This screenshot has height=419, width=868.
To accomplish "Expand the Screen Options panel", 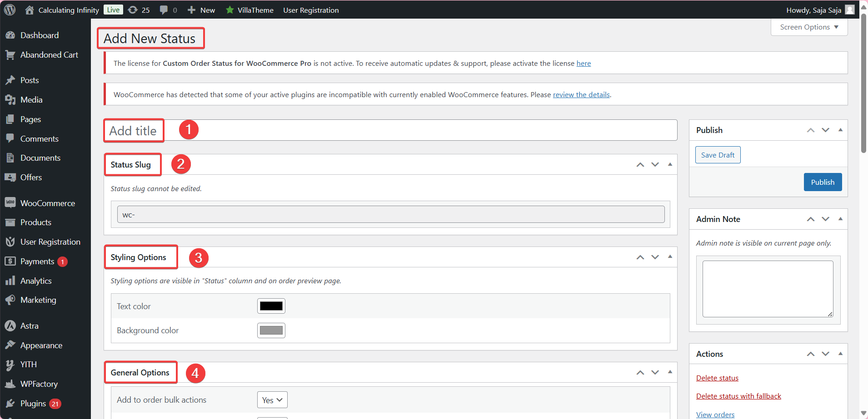I will click(x=808, y=27).
